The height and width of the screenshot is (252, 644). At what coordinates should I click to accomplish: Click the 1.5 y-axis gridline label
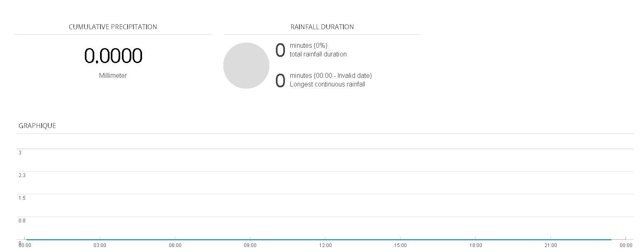pyautogui.click(x=22, y=198)
